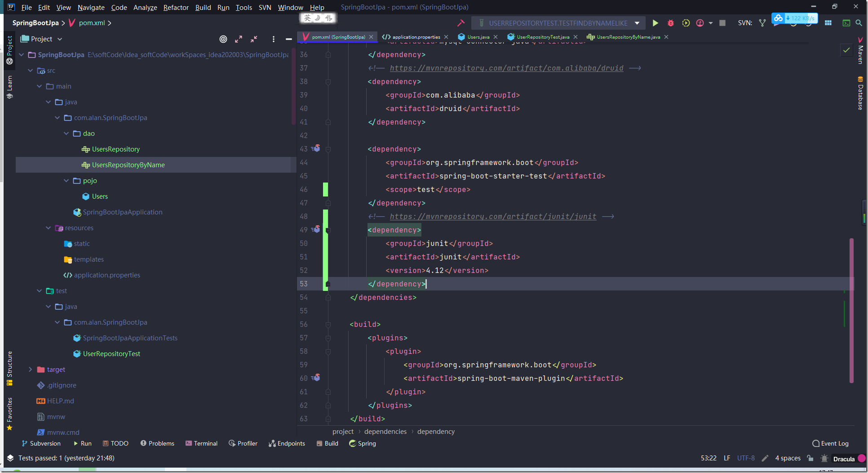868x473 pixels.
Task: Fold the dependency block at line 49
Action: click(x=328, y=230)
